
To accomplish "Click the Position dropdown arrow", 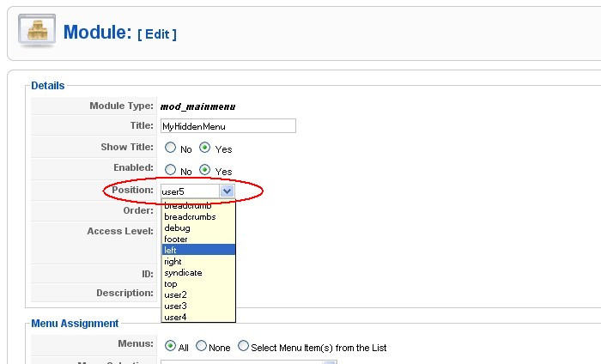I will [227, 191].
